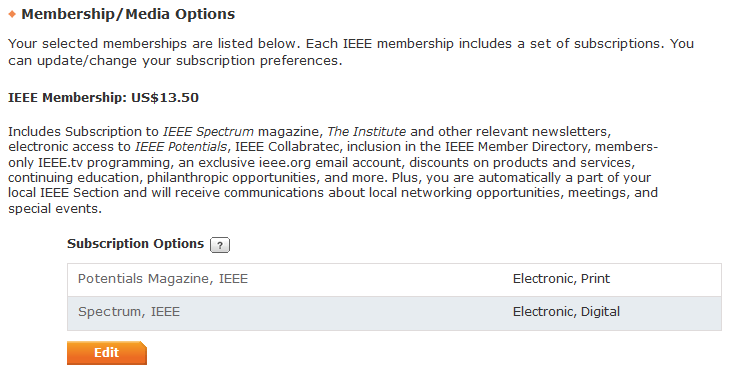
Task: Click the italic 'The Institute' text
Action: click(x=366, y=132)
